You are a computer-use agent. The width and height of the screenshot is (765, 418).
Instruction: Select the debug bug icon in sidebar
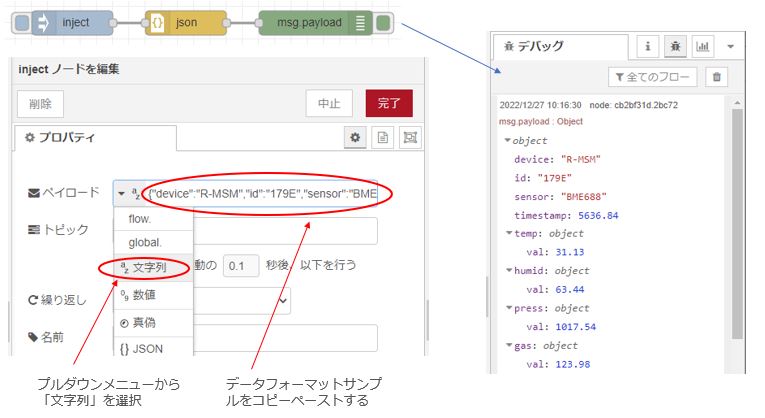[674, 46]
